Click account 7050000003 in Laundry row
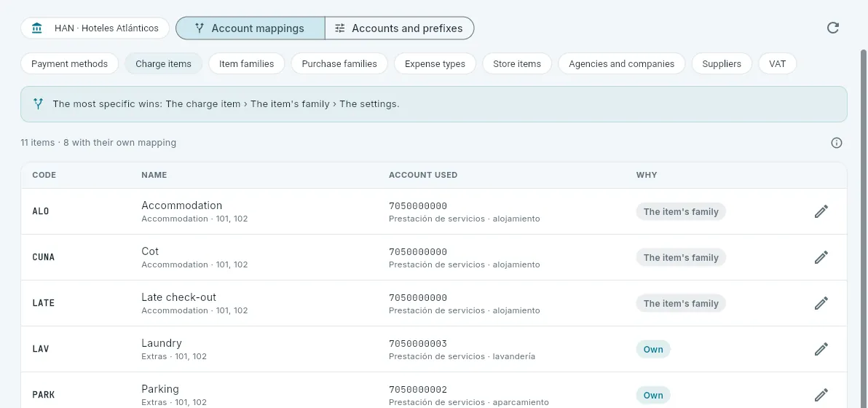Screen dimensions: 868x408 tap(418, 344)
